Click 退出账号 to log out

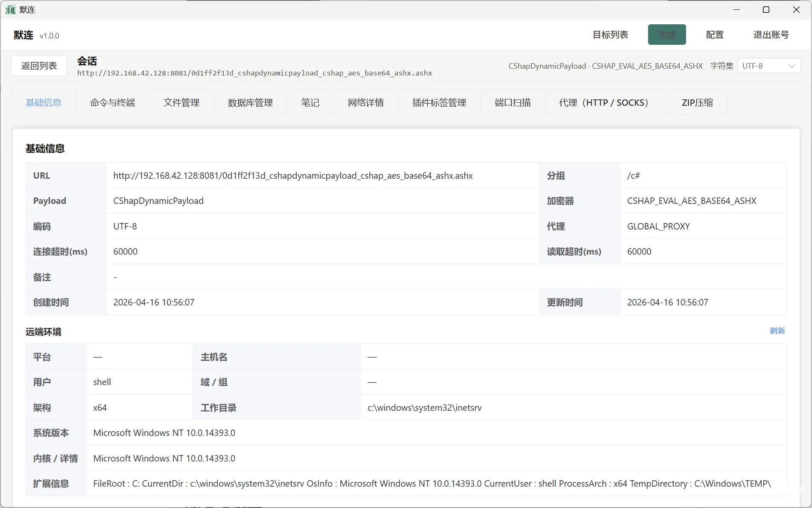tap(771, 35)
